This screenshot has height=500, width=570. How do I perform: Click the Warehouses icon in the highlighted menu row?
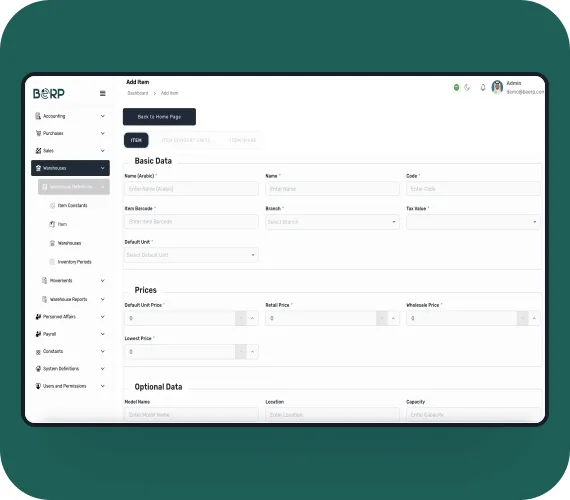[x=38, y=168]
